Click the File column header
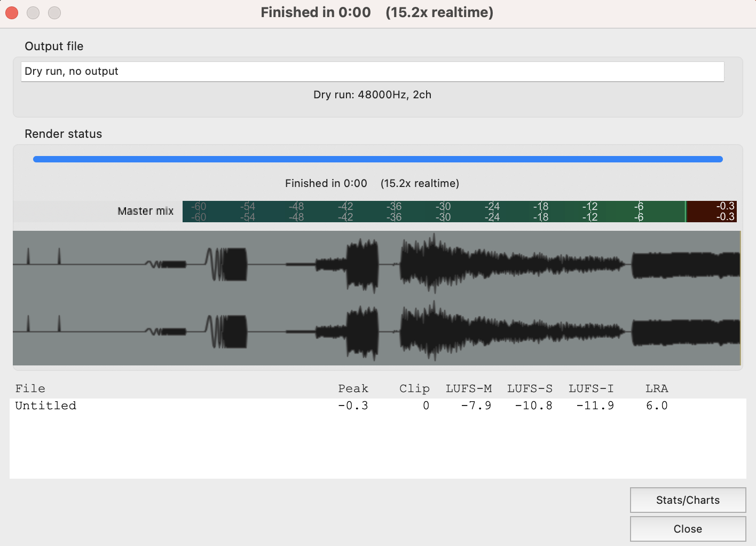 click(x=30, y=388)
